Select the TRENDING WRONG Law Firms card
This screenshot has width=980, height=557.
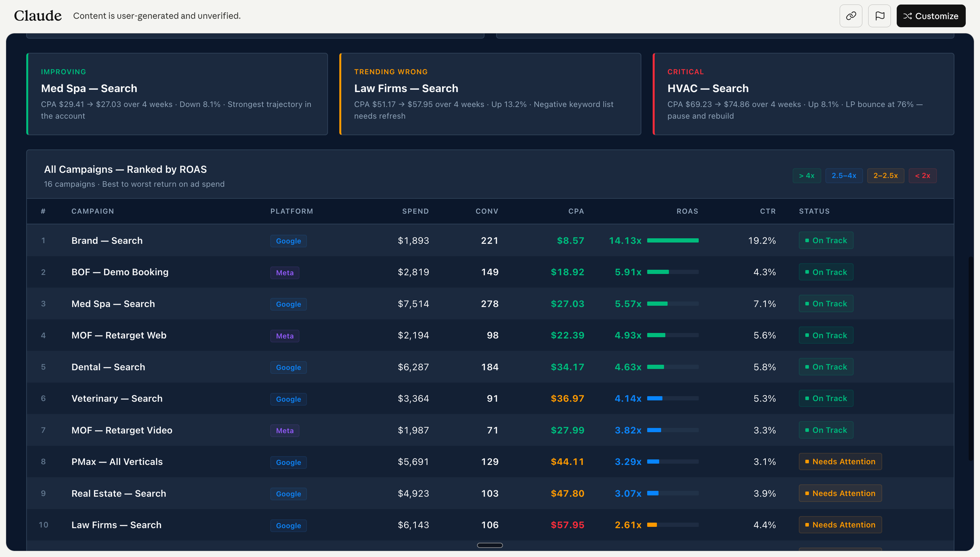490,94
